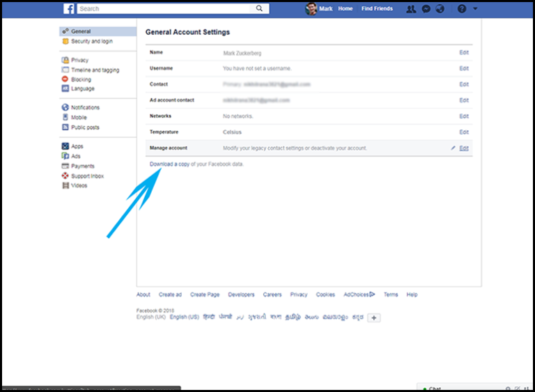Open Mark's profile picture thumbnail
This screenshot has width=535, height=392.
click(x=311, y=8)
